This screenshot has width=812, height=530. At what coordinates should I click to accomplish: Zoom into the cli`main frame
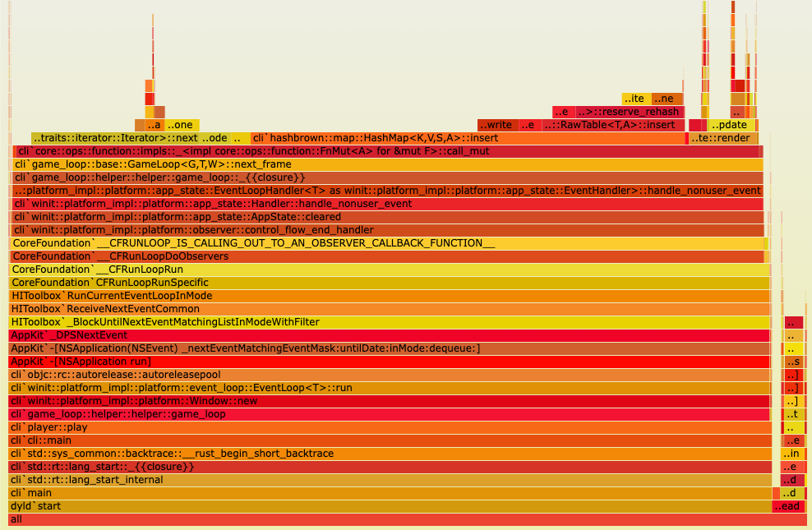coord(386,492)
